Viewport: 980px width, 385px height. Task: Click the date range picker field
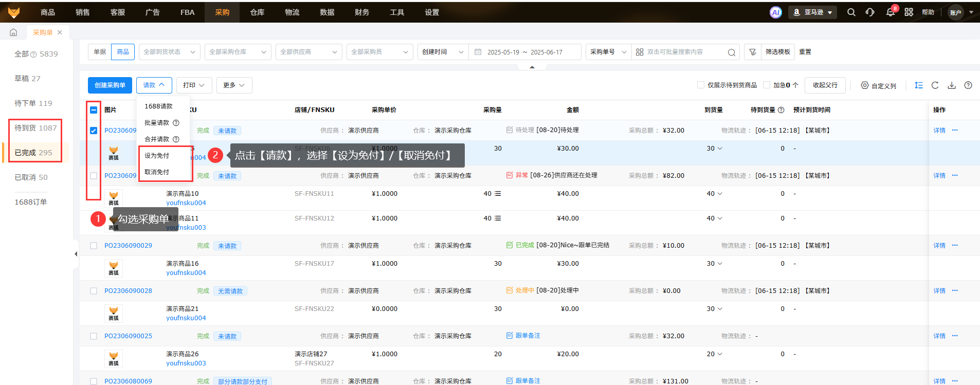point(524,52)
